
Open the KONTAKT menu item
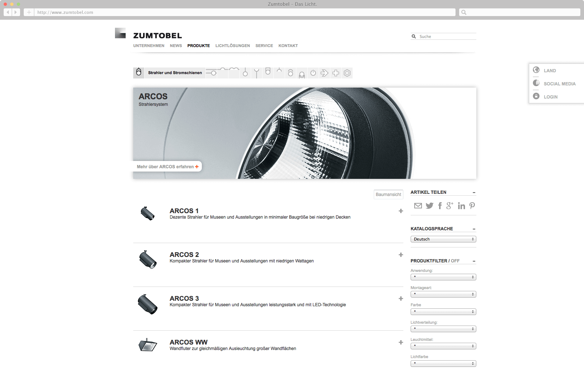[288, 46]
